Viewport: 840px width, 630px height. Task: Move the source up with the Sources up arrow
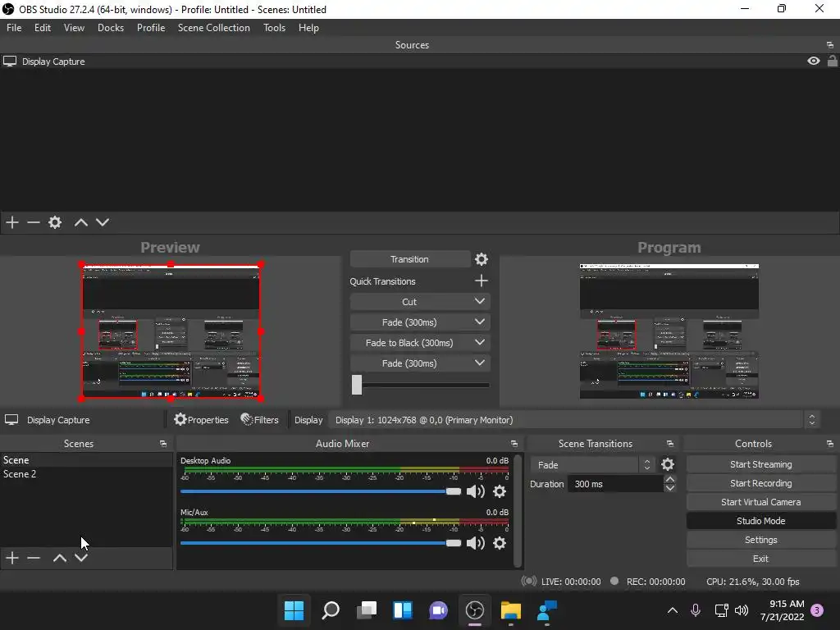pos(81,222)
